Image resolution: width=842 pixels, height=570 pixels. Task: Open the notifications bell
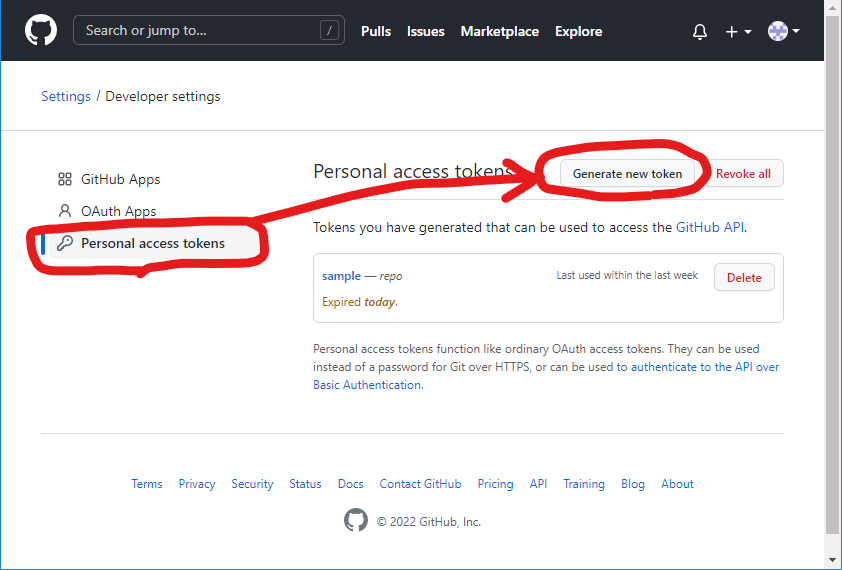click(700, 32)
